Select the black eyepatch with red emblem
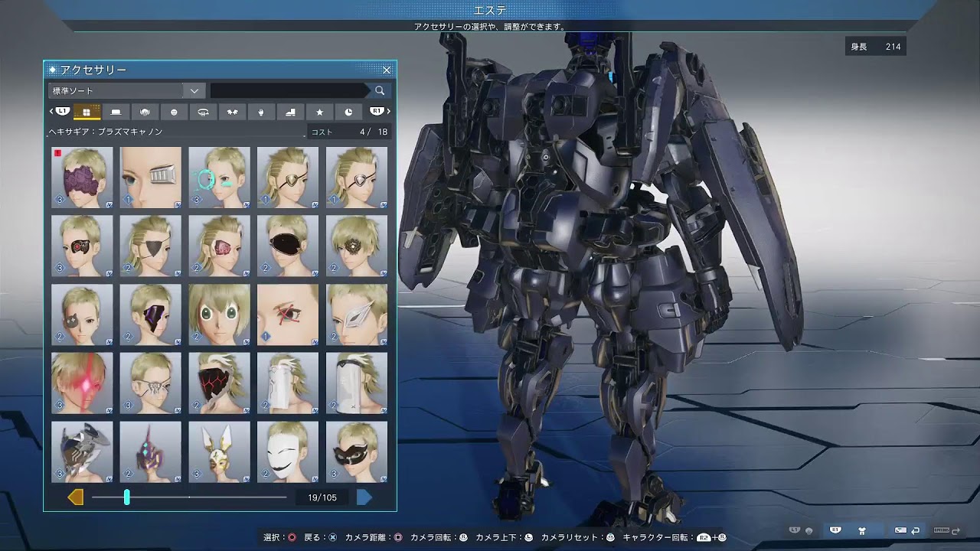The height and width of the screenshot is (551, 980). (x=82, y=246)
